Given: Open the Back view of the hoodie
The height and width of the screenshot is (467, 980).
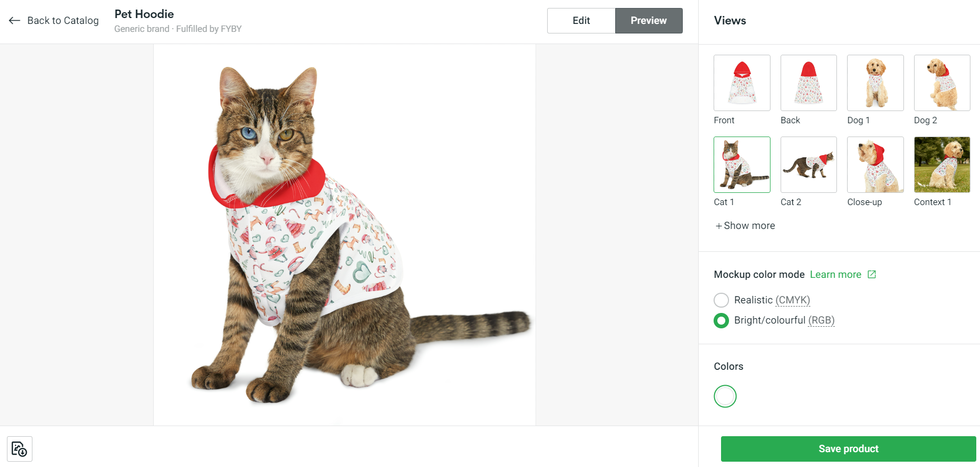Looking at the screenshot, I should (808, 83).
